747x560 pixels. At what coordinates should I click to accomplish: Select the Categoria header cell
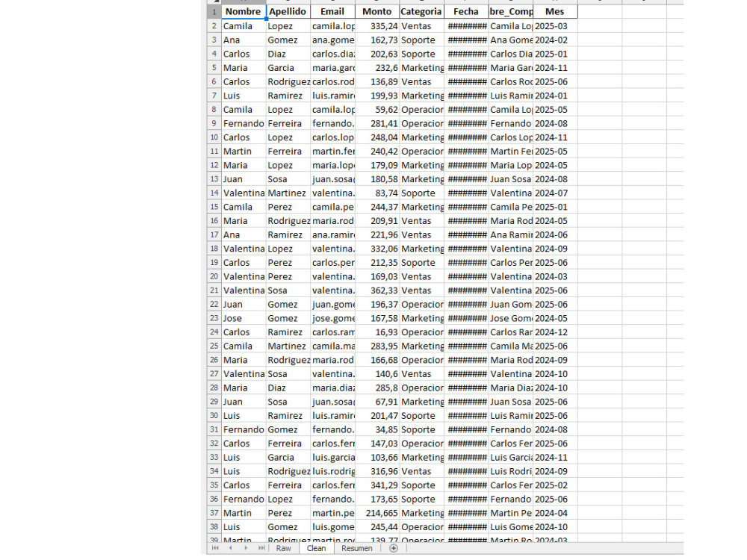421,11
